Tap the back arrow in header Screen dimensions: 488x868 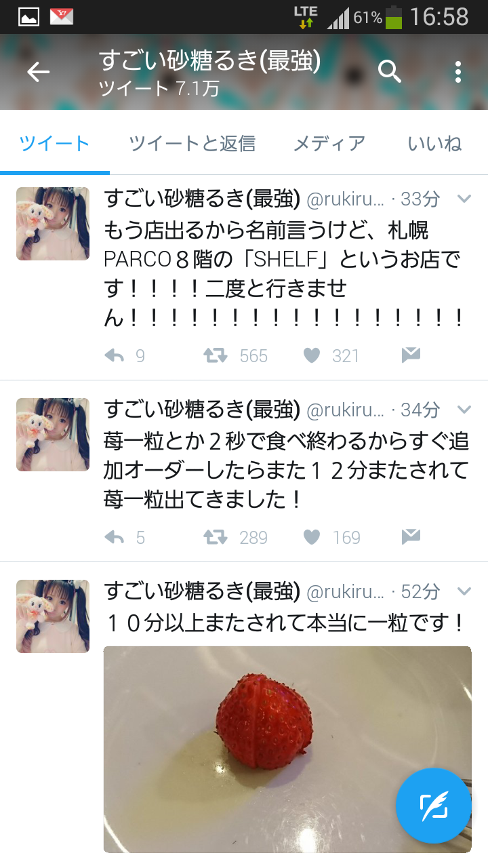click(x=38, y=72)
